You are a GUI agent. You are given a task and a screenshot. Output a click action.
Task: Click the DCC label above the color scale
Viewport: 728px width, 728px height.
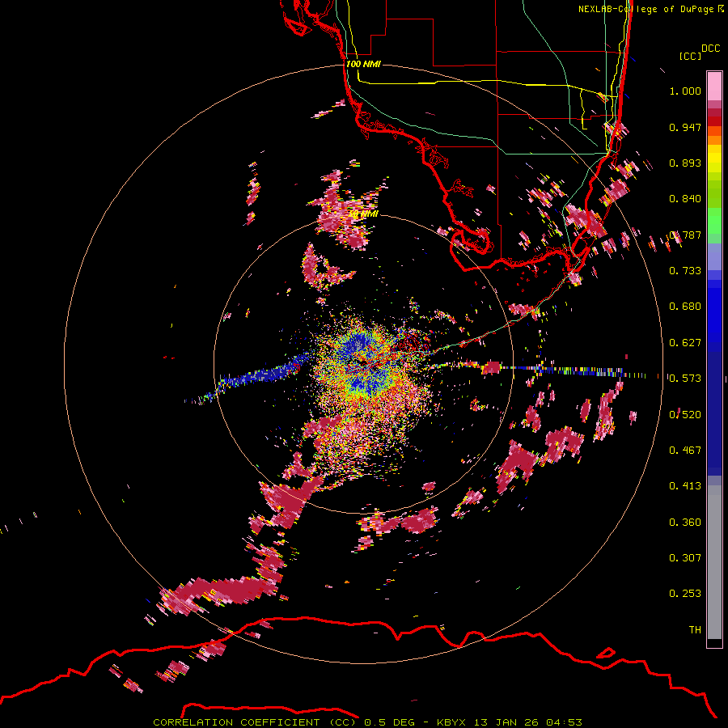pos(710,49)
